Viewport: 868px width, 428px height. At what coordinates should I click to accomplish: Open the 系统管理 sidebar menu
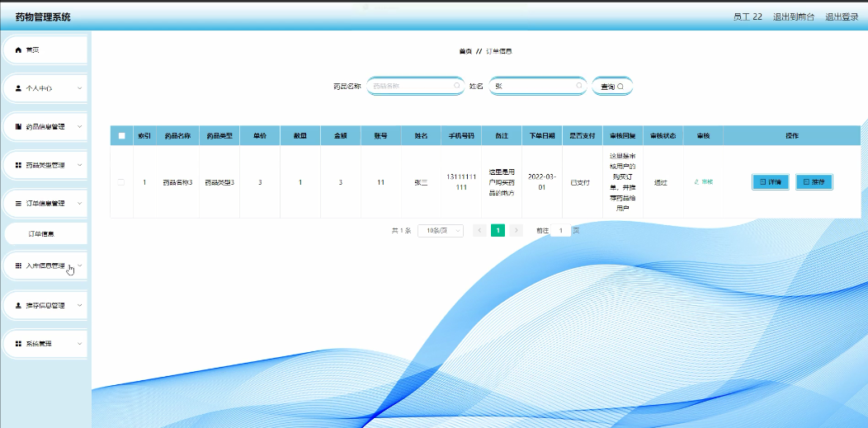45,344
